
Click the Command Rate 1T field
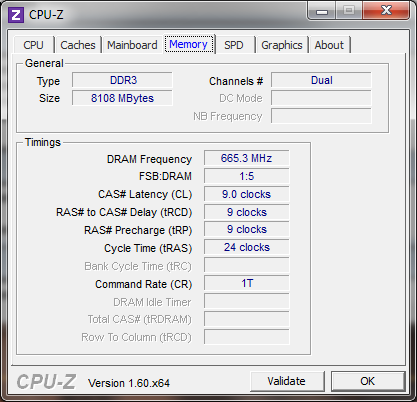pyautogui.click(x=247, y=283)
